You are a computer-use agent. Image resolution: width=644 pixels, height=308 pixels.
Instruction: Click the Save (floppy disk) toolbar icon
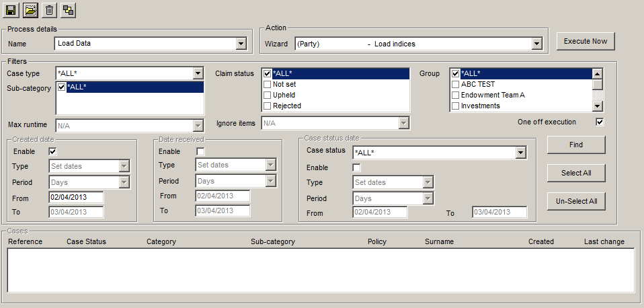(11, 10)
